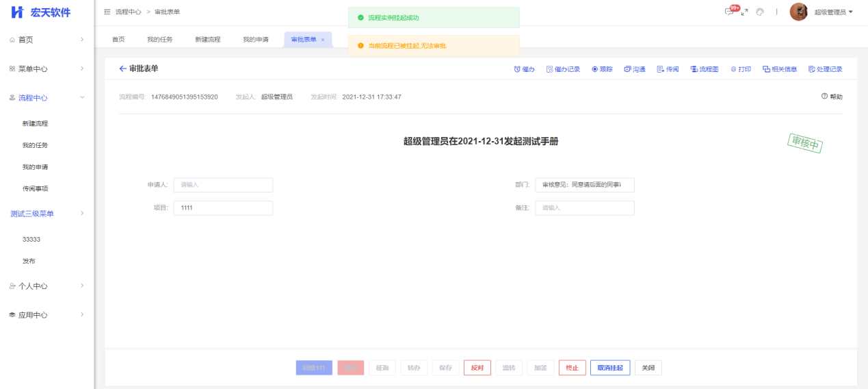868x389 pixels.
Task: Open the 超级管理员 user dropdown
Action: click(833, 12)
